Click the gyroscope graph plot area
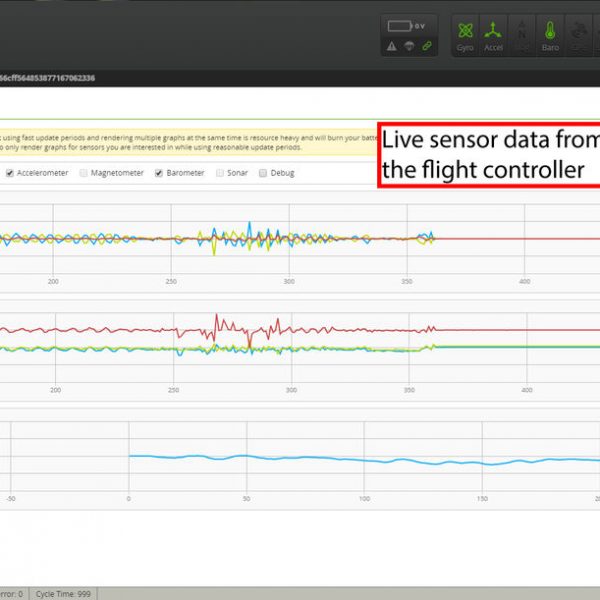600x600 pixels. click(x=300, y=239)
